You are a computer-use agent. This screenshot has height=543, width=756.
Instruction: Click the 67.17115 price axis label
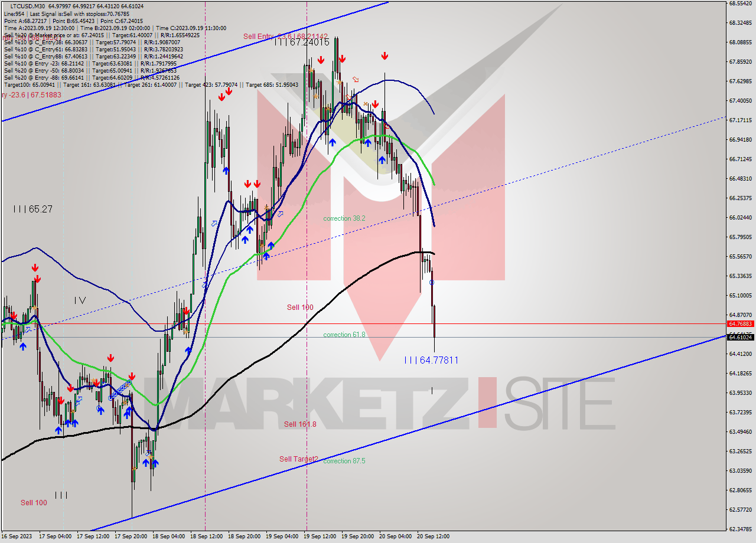point(740,120)
